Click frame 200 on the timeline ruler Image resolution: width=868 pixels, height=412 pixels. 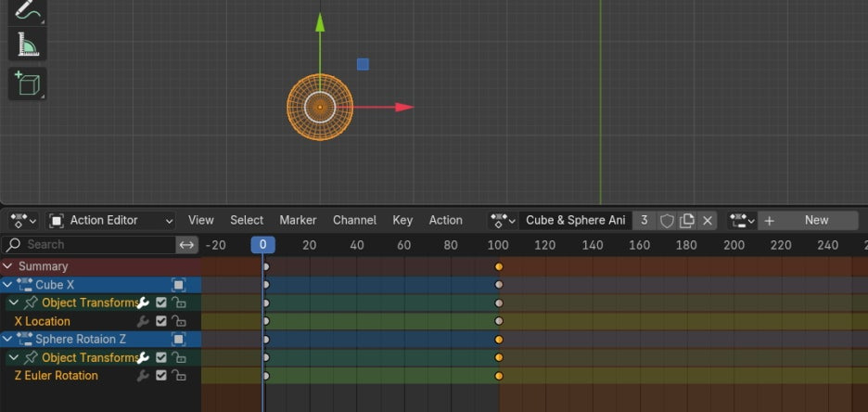[x=734, y=245]
